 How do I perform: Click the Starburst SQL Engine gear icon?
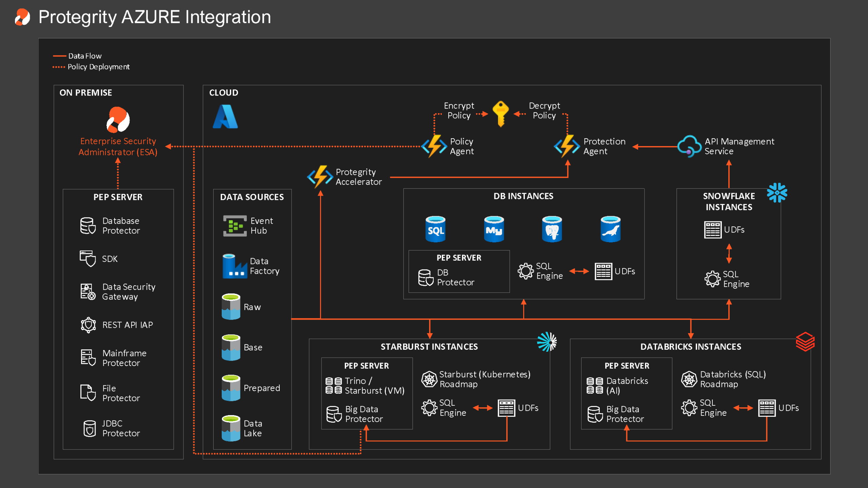pyautogui.click(x=429, y=408)
